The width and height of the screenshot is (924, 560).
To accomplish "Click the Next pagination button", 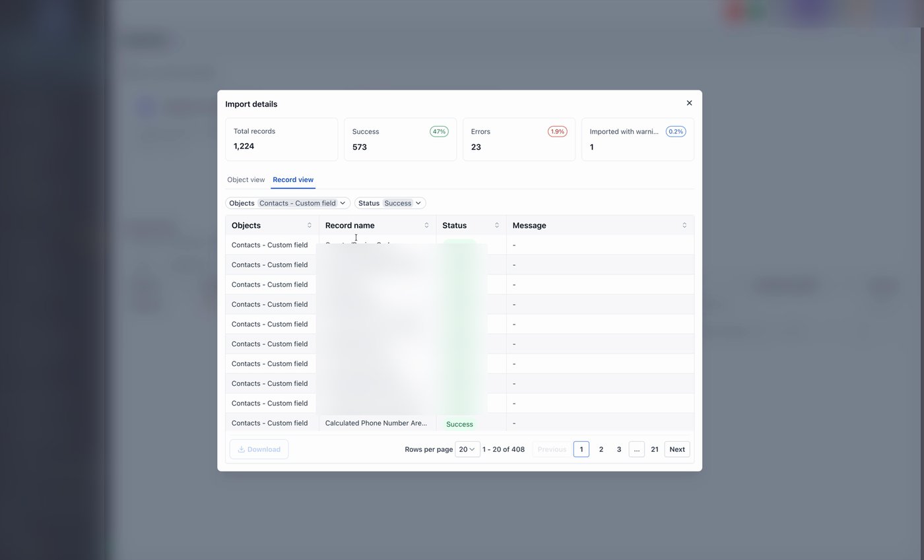I will [676, 449].
